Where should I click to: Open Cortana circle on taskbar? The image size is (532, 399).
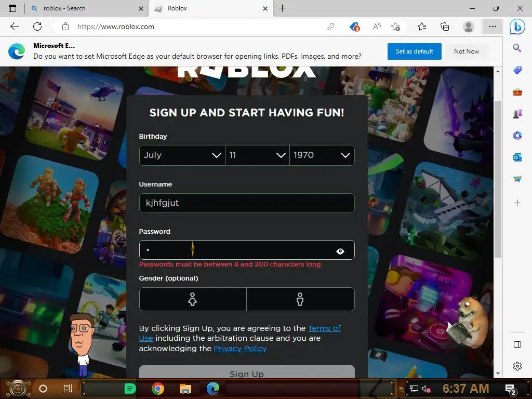(x=43, y=389)
